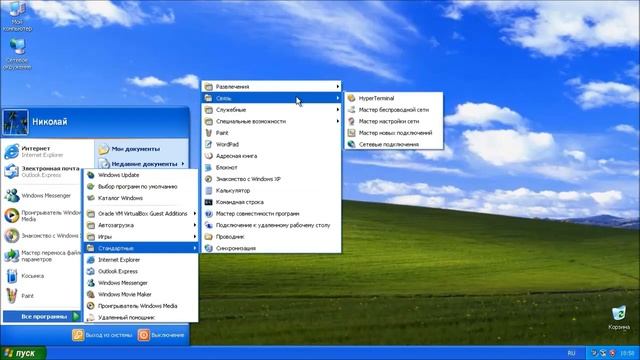Expand the Недавние документы arrow

(x=183, y=164)
